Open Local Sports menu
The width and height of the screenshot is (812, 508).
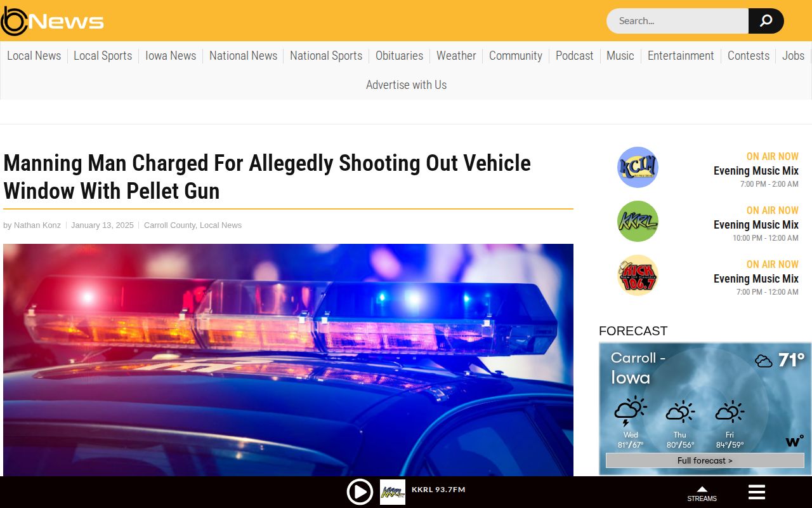pyautogui.click(x=103, y=56)
